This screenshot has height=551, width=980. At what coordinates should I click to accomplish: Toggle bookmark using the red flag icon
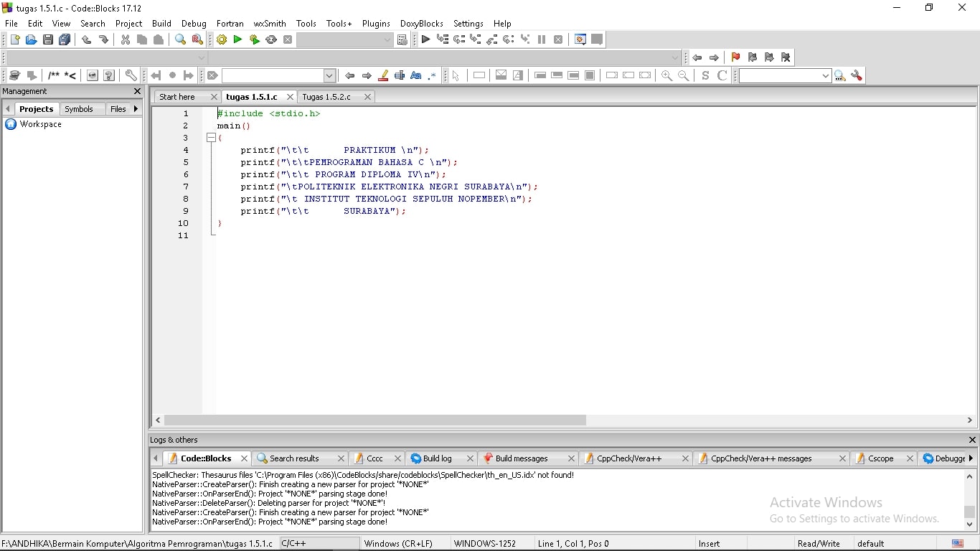(735, 57)
